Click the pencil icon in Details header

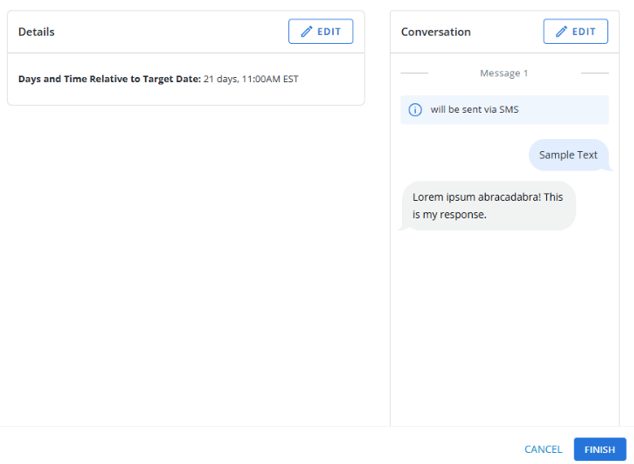[x=307, y=32]
